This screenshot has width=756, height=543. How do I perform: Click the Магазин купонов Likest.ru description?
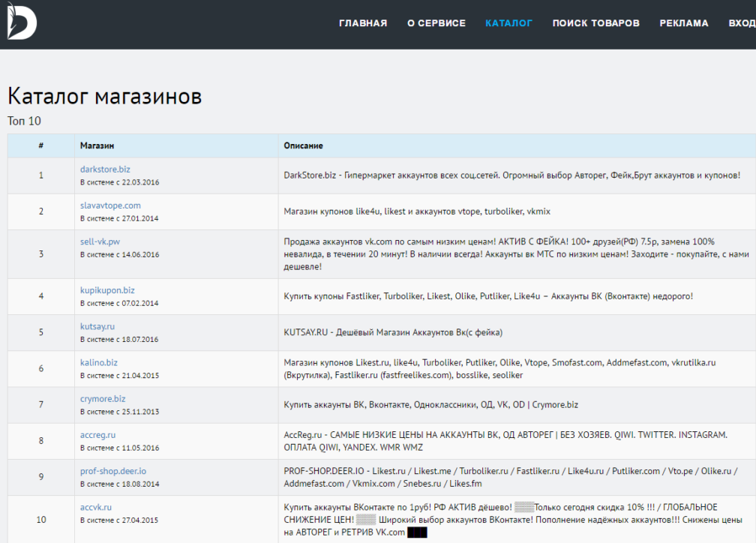tap(500, 369)
